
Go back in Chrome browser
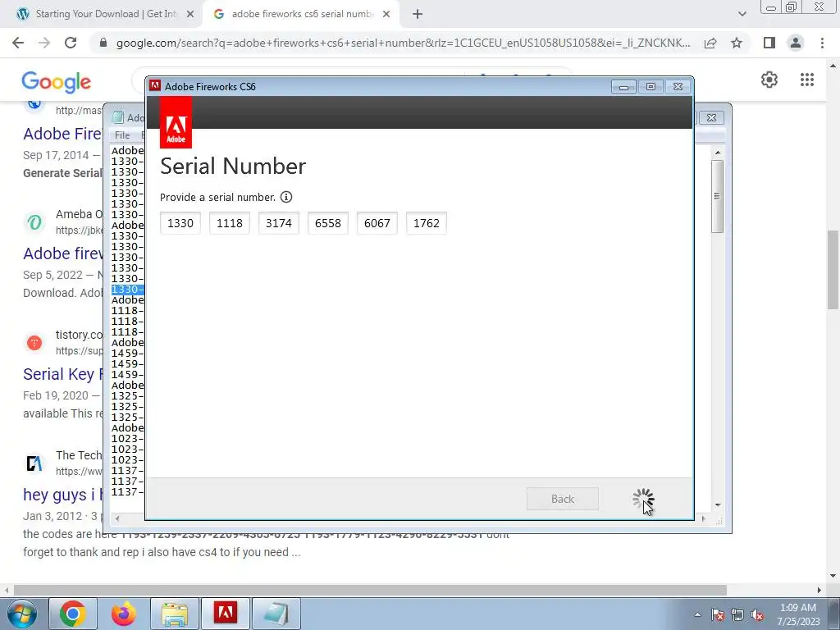[18, 43]
